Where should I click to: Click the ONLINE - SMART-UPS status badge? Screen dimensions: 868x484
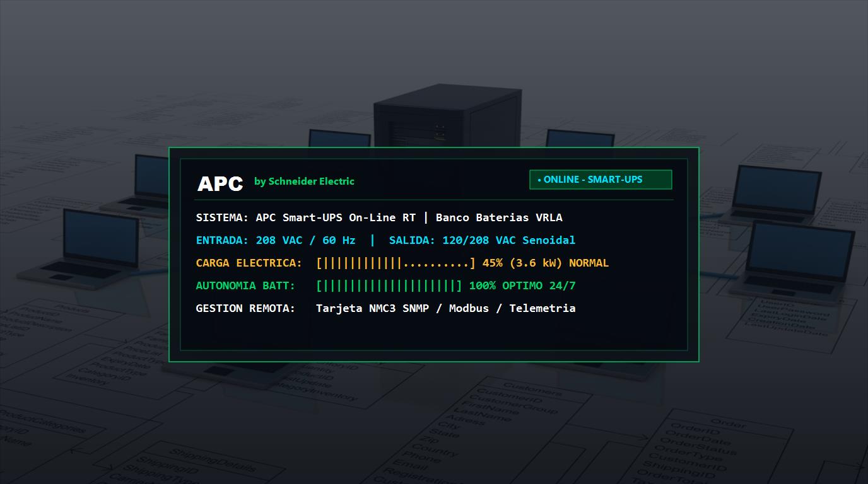[x=601, y=180]
